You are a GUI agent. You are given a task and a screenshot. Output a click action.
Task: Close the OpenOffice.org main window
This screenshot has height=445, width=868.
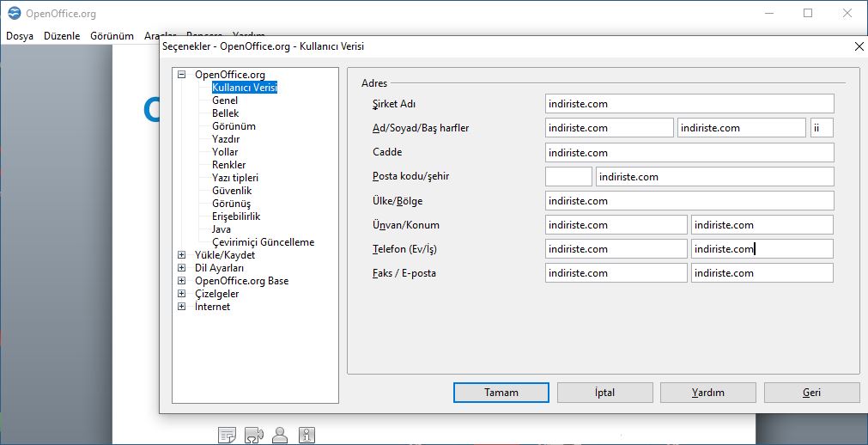pyautogui.click(x=847, y=13)
